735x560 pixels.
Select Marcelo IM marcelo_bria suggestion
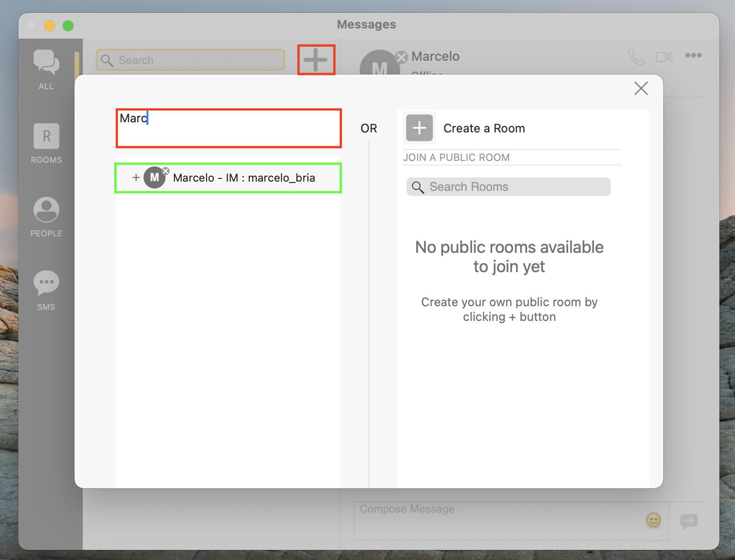(x=244, y=178)
